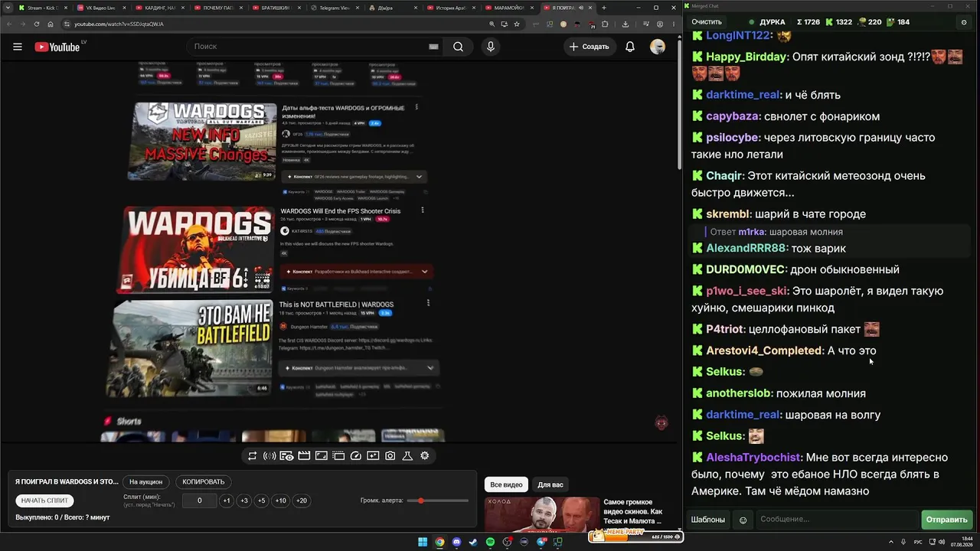Screen dimensions: 980x551
Task: Open Spotify from the taskbar
Action: click(490, 543)
